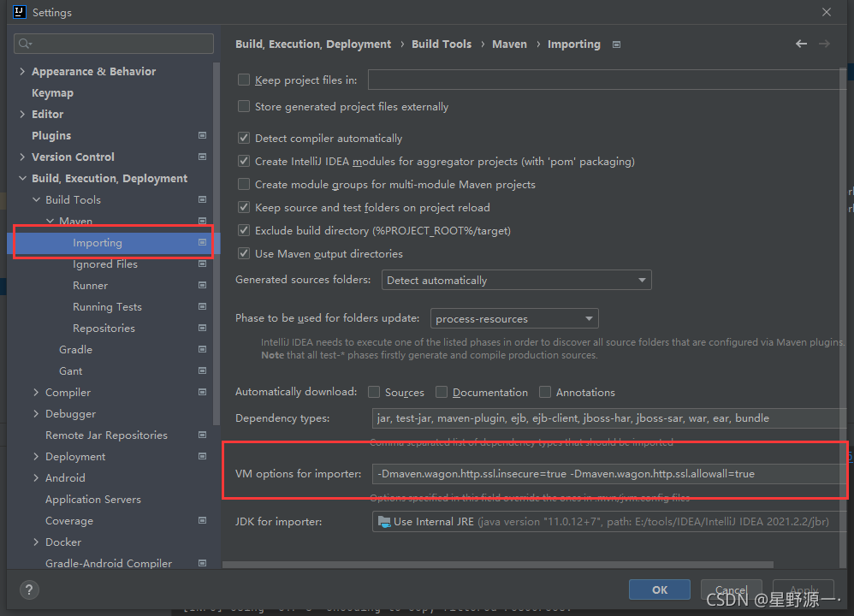Viewport: 854px width, 616px height.
Task: Click the settings search field
Action: (114, 44)
